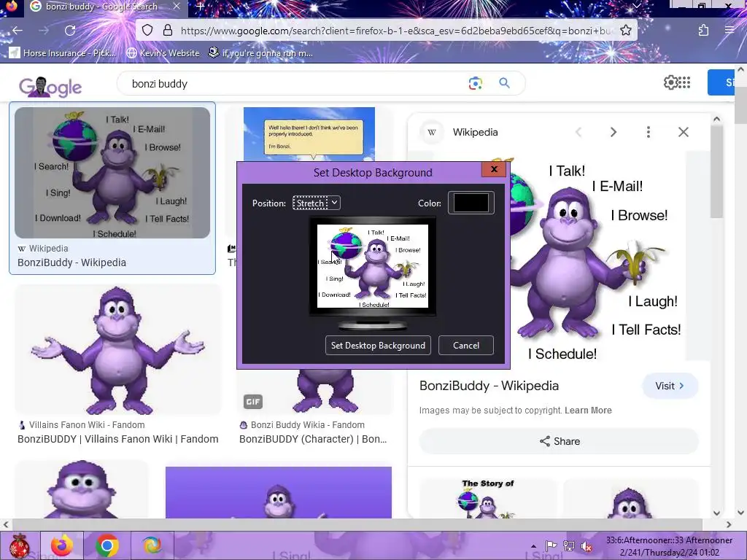Click the Firefox taskbar icon
The height and width of the screenshot is (560, 747).
click(x=62, y=545)
